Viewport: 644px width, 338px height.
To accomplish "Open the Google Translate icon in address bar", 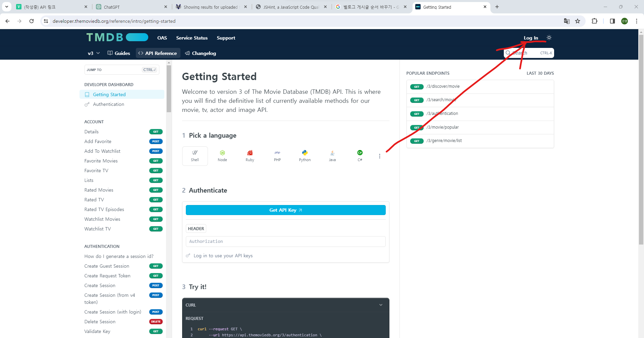I will point(567,21).
